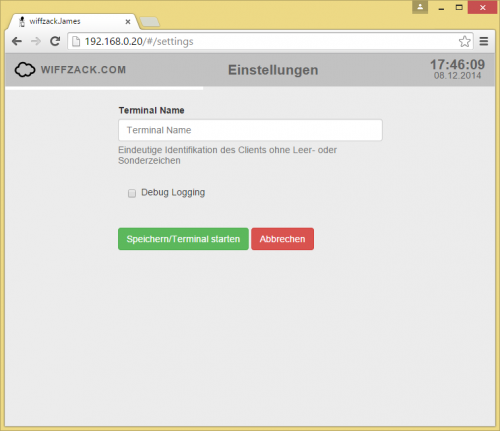This screenshot has width=500, height=431.
Task: Click the user profile icon in title bar
Action: 420,7
